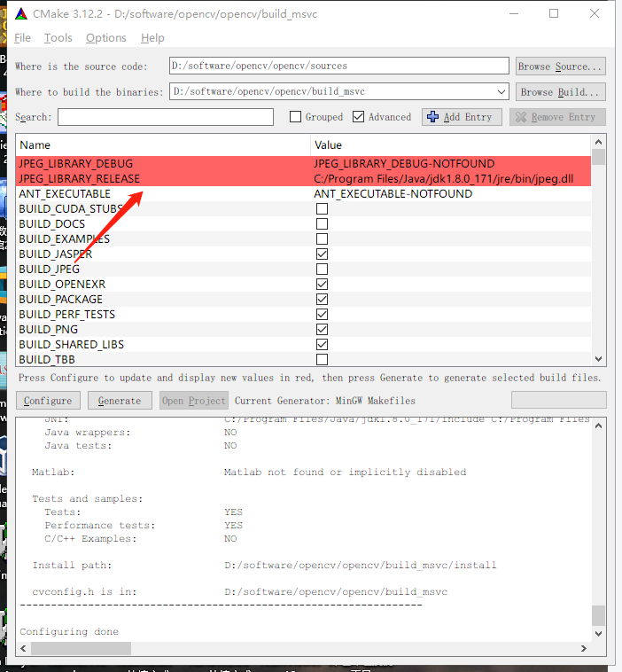Click JPEG_LIBRARY_DEBUG-NOTFOUND value
The height and width of the screenshot is (672, 622).
click(404, 164)
